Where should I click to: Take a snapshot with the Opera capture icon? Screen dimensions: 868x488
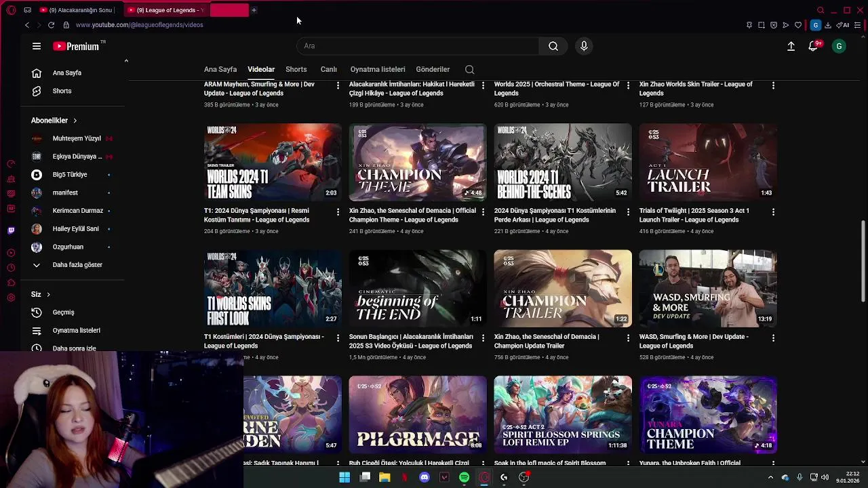[762, 25]
